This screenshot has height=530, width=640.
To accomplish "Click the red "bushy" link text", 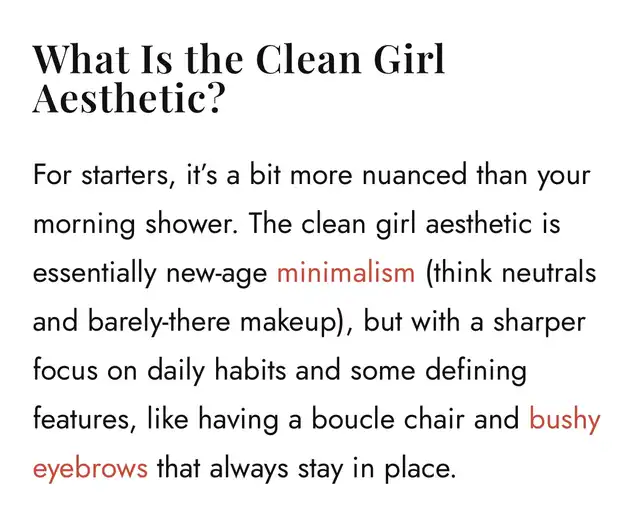I will tap(564, 418).
